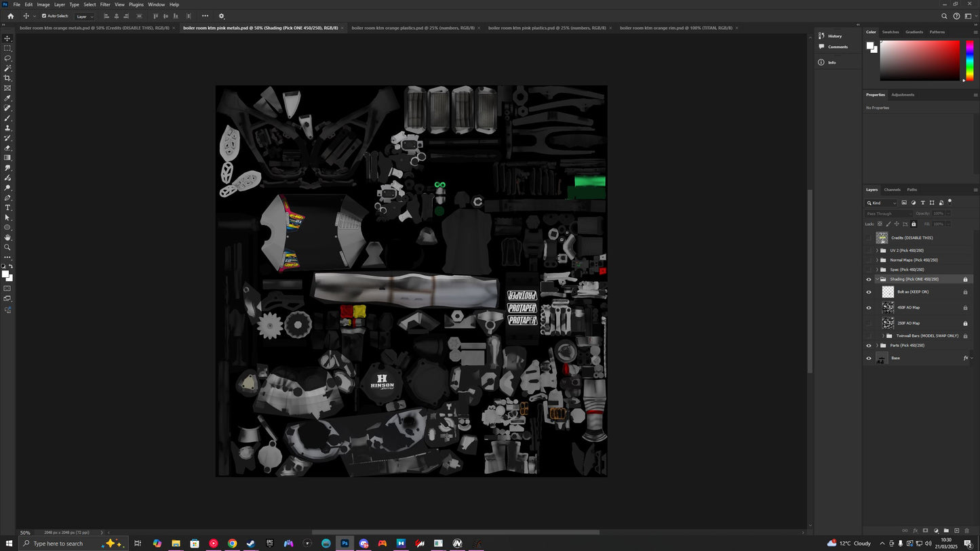Show the Credits (DISABLE THIS) layer

click(869, 238)
